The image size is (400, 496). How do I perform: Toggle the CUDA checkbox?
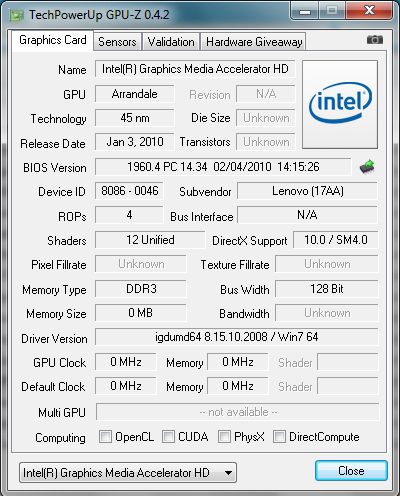tap(168, 436)
